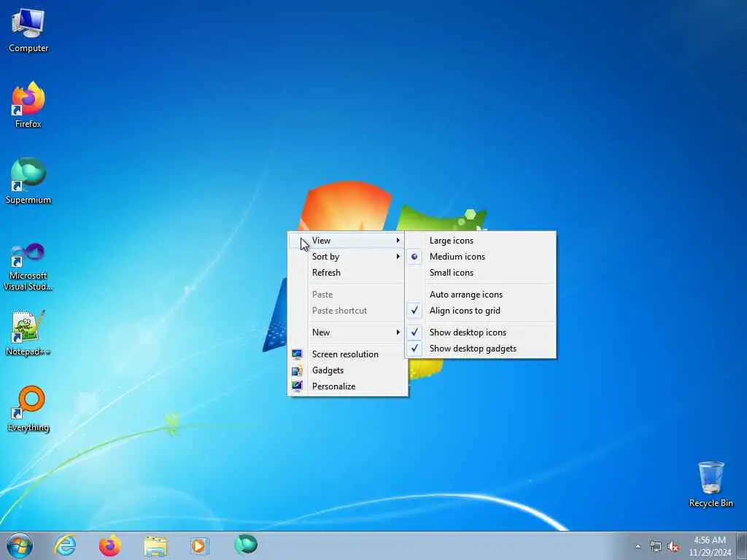Expand the New submenu arrow
The height and width of the screenshot is (560, 747).
pyautogui.click(x=398, y=332)
